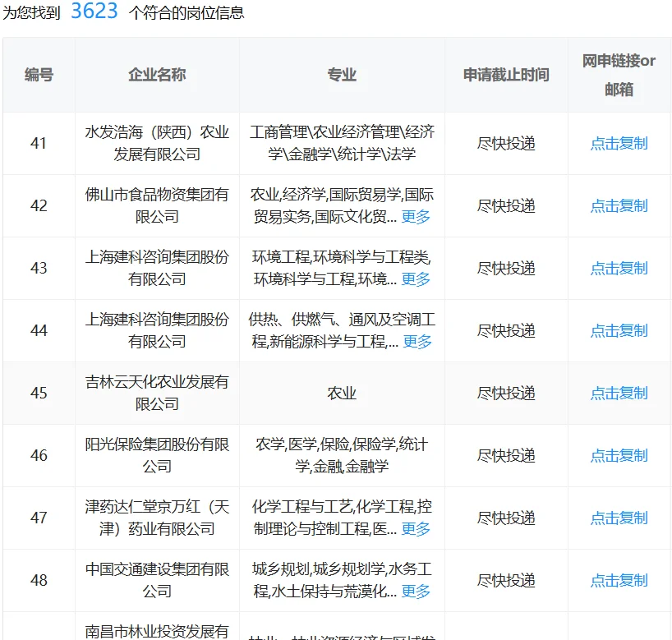Screen dimensions: 672x640
Task: Select company 津药达仁堂京万红药业有限公司
Action: (x=157, y=518)
